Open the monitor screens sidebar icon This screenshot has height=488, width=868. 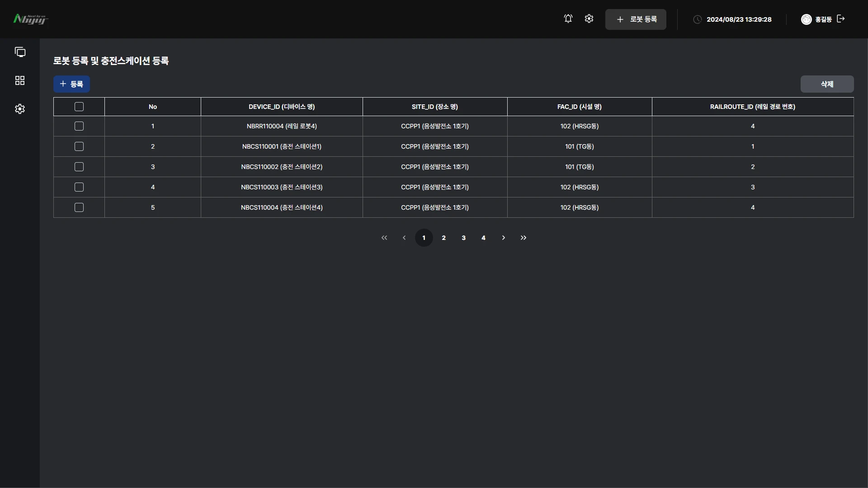point(20,52)
